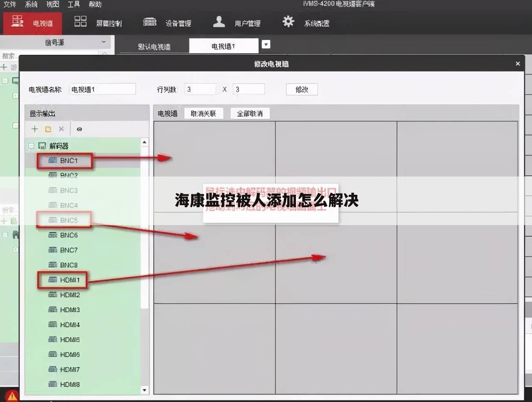Select the bottom-center video wall cell
The height and width of the screenshot is (402, 532).
pos(336,348)
